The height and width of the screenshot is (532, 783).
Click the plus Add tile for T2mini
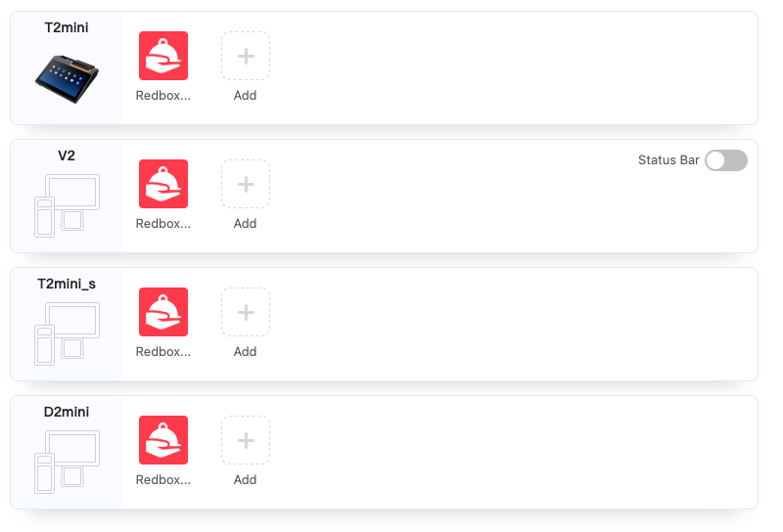pos(246,56)
